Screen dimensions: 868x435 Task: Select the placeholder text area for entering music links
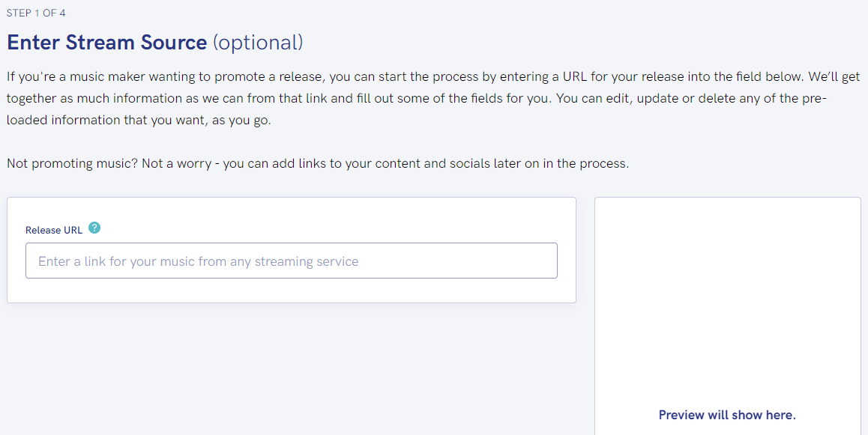[x=292, y=260]
